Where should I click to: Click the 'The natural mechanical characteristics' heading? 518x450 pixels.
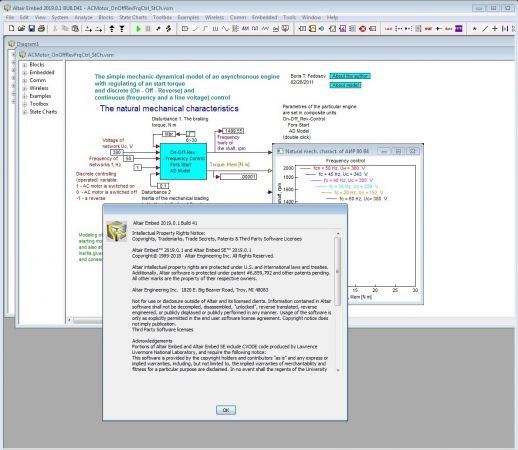[x=169, y=108]
